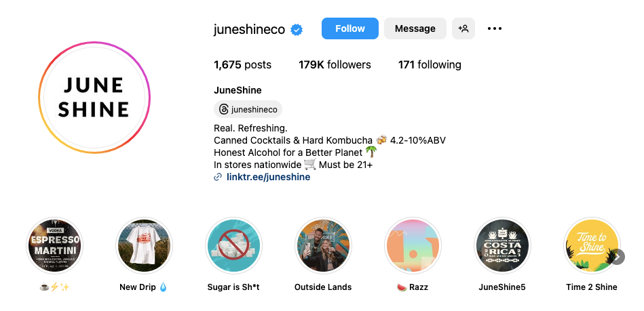The image size is (644, 311).
Task: Open the Threads juneshineco badge
Action: tap(248, 109)
